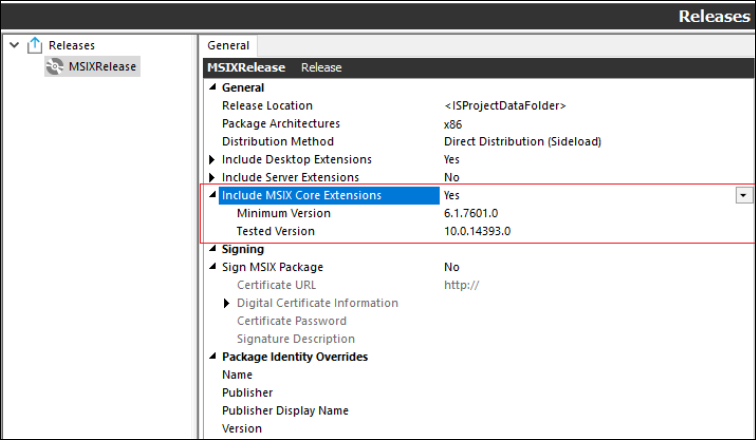Collapse the Releases tree node

pyautogui.click(x=13, y=46)
